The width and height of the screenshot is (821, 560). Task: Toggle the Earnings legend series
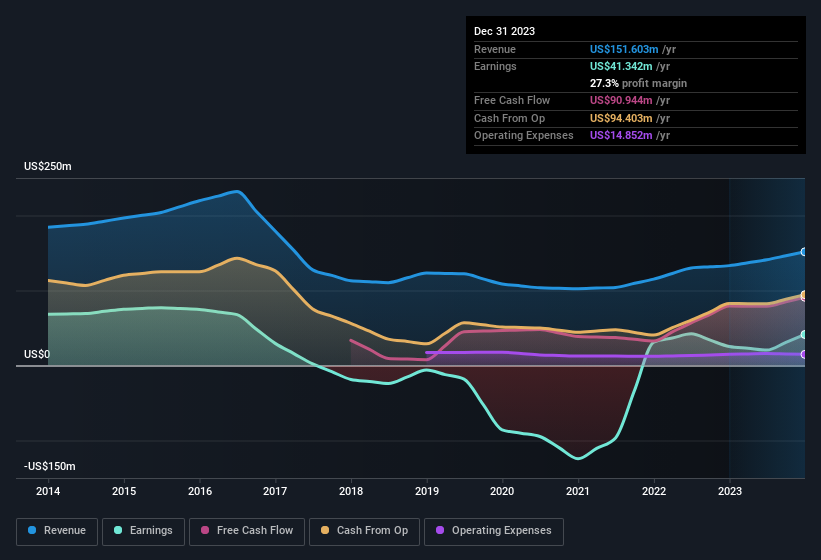click(143, 530)
